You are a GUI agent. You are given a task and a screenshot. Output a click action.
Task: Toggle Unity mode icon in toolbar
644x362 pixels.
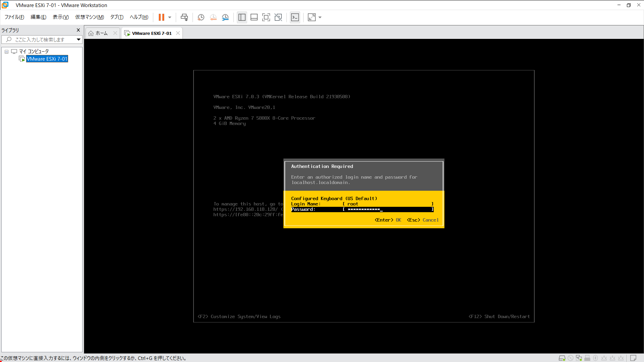[278, 17]
